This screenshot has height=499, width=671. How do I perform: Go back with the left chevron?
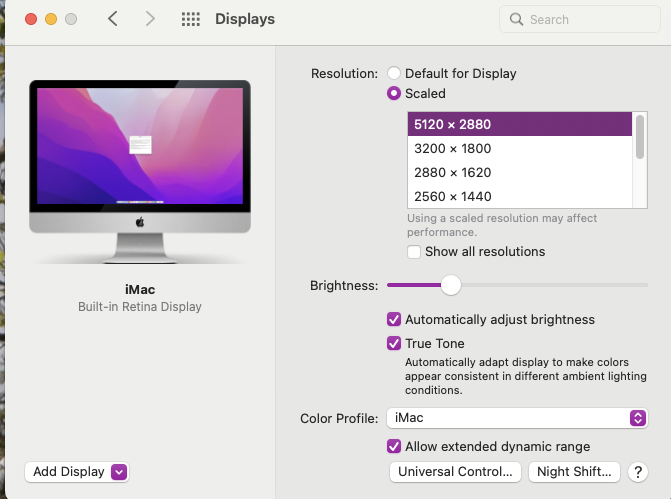point(113,19)
